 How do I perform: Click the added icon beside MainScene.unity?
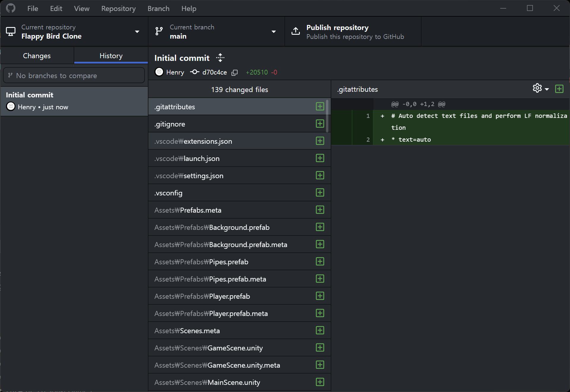coord(320,382)
